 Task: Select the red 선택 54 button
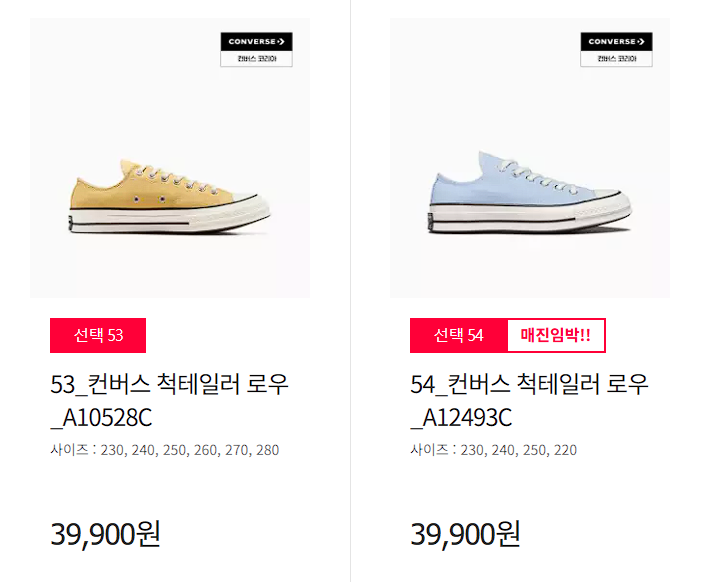point(459,336)
